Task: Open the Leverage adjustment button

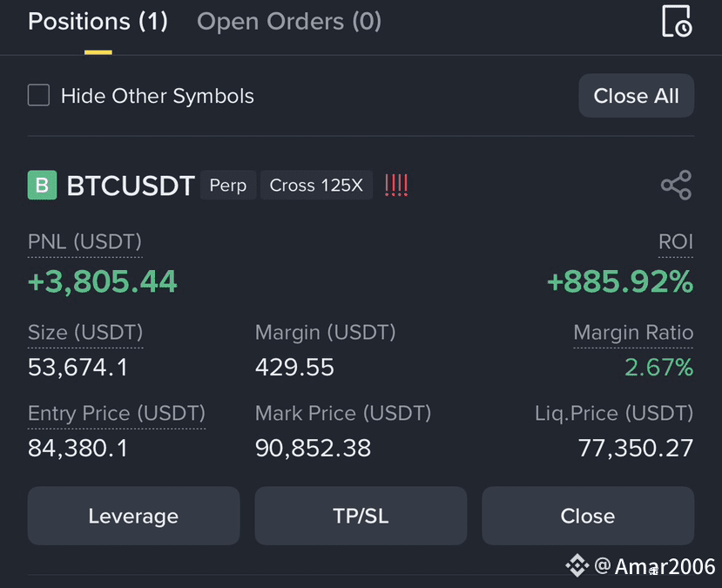Action: 133,516
